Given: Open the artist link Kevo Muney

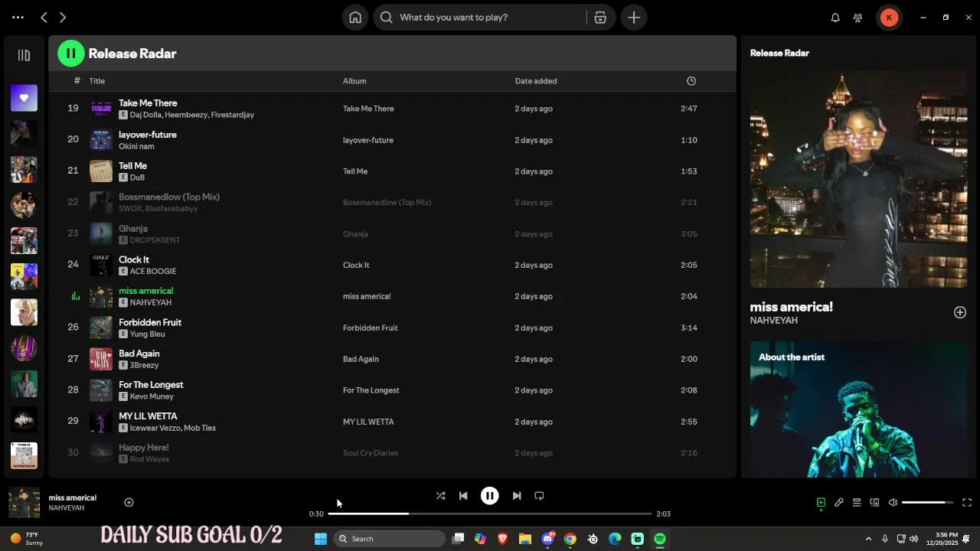Looking at the screenshot, I should pyautogui.click(x=152, y=396).
